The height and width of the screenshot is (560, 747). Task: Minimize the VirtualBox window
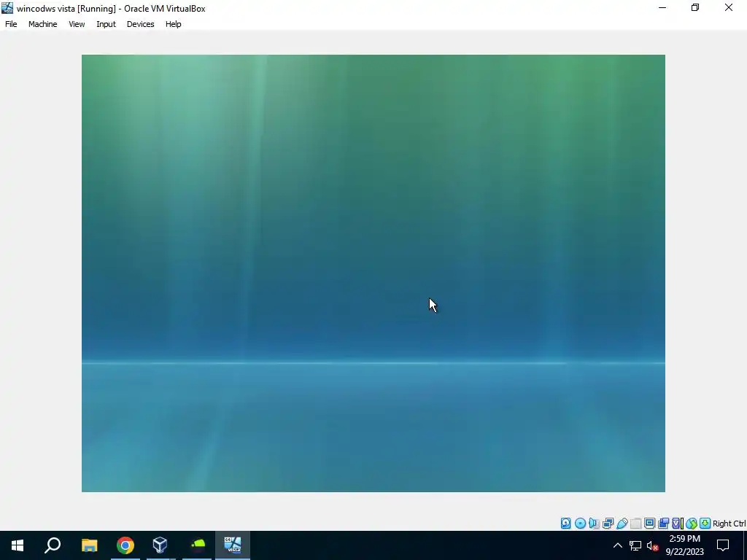coord(662,7)
